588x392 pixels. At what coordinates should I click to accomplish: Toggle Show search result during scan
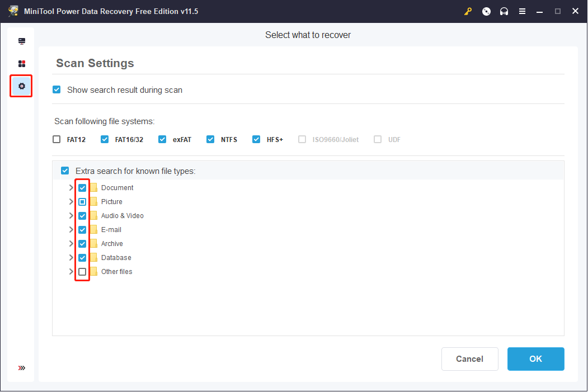(57, 89)
